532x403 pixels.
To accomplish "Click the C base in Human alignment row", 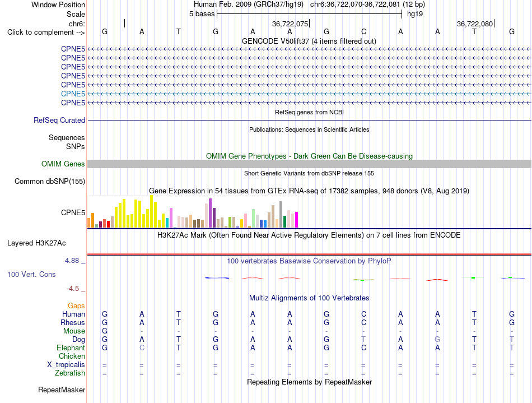I will click(x=363, y=314).
